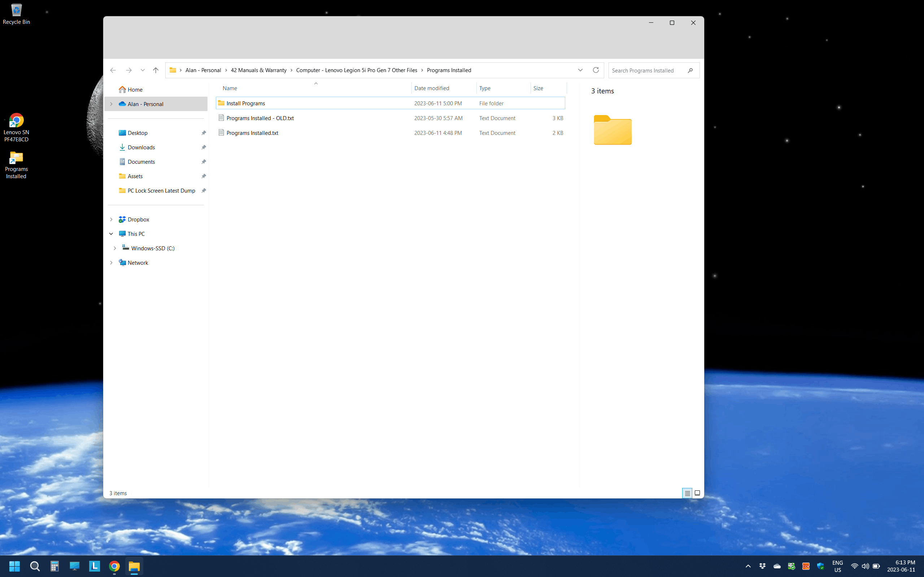The image size is (924, 577).
Task: Select Programs Installed - OLD.txt file
Action: 260,118
